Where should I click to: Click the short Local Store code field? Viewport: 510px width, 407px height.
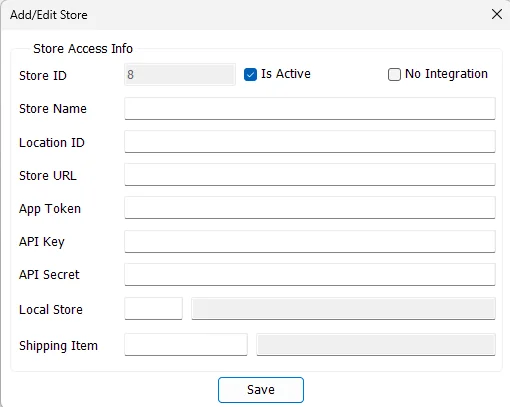click(153, 309)
